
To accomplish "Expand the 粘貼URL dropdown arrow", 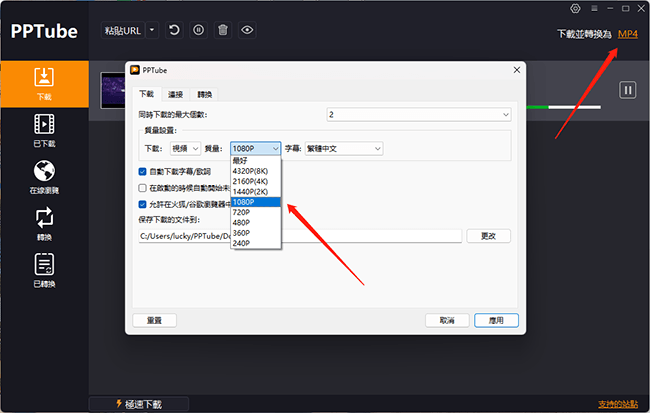I will (x=152, y=30).
